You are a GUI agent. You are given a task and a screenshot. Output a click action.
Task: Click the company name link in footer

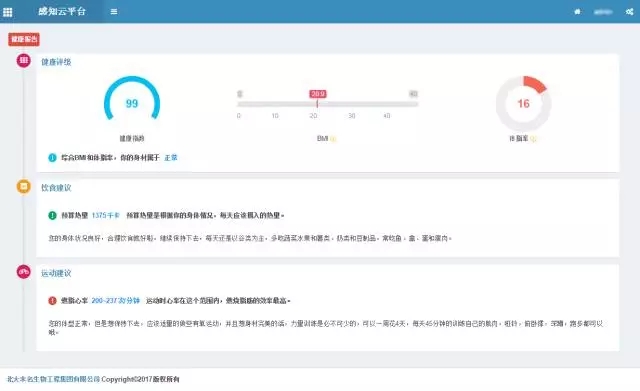(x=53, y=379)
